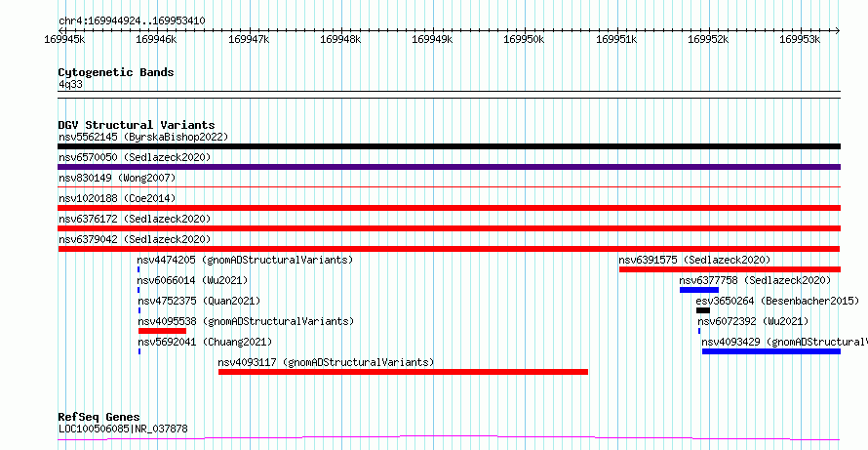Open the nsv6570050 (Sedlazeck2020) label
Viewport: 868px width, 450px height.
pyautogui.click(x=135, y=157)
